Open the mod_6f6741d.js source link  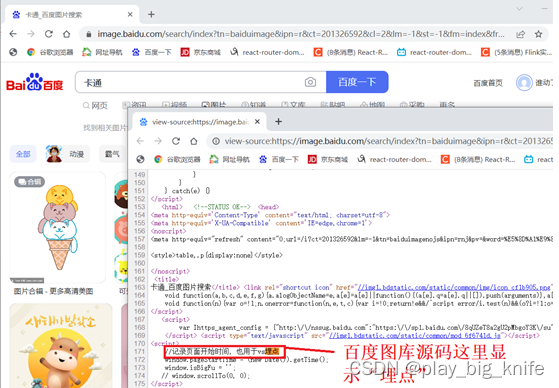(x=415, y=336)
